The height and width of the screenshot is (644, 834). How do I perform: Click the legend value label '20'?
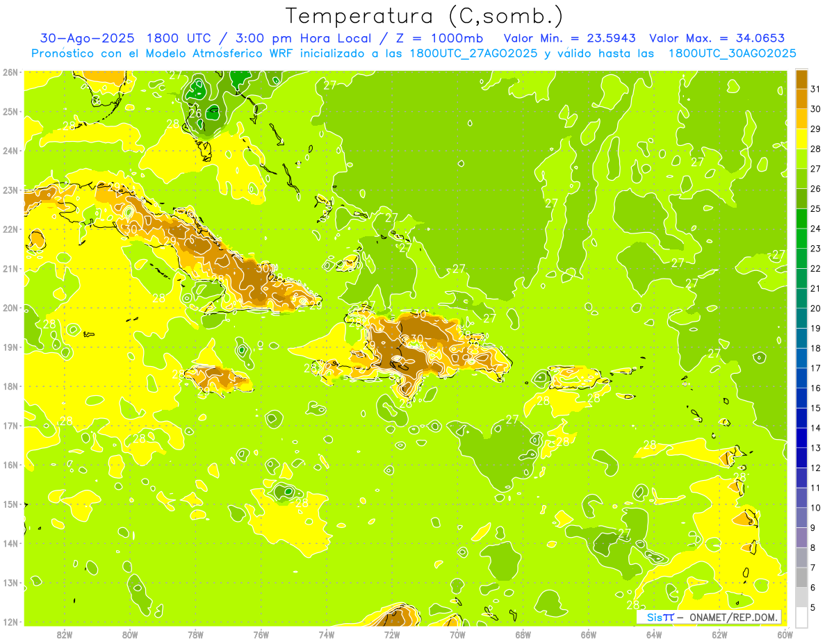pyautogui.click(x=815, y=308)
